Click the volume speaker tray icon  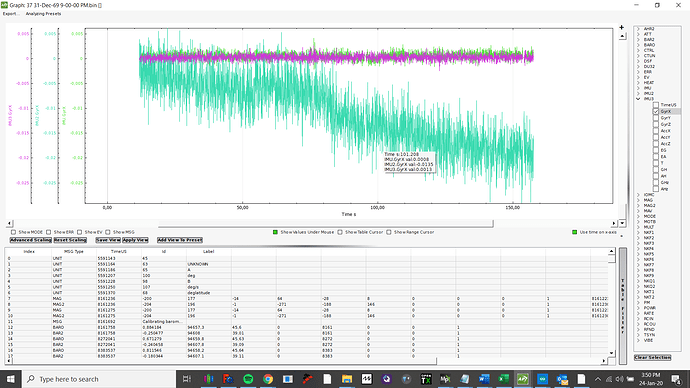point(619,379)
